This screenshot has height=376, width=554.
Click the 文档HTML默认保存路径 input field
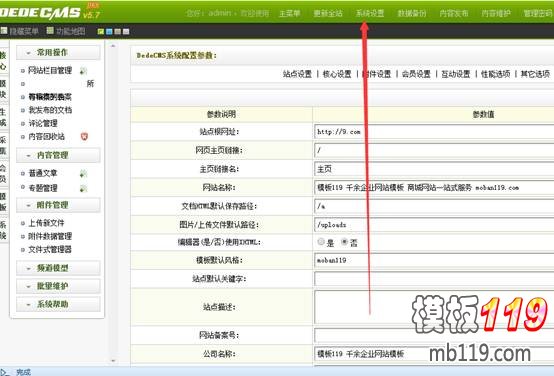[434, 206]
